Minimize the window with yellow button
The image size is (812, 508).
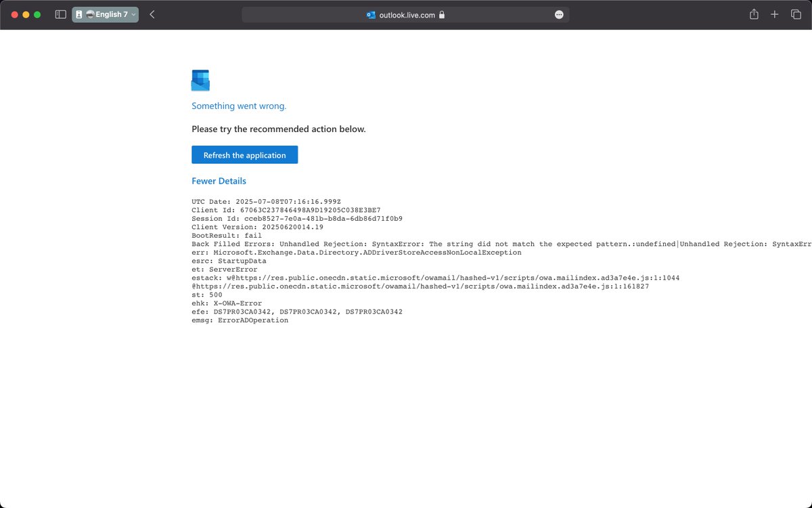point(26,14)
